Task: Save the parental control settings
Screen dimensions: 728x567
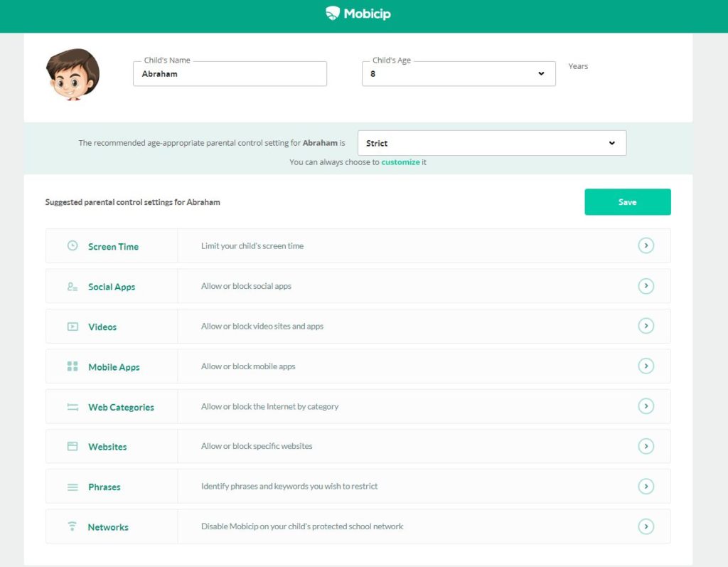Action: [627, 201]
